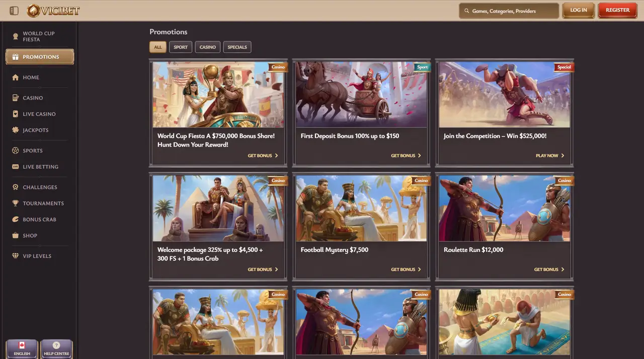This screenshot has height=359, width=644.
Task: Go to Casino section in sidebar
Action: 40,98
